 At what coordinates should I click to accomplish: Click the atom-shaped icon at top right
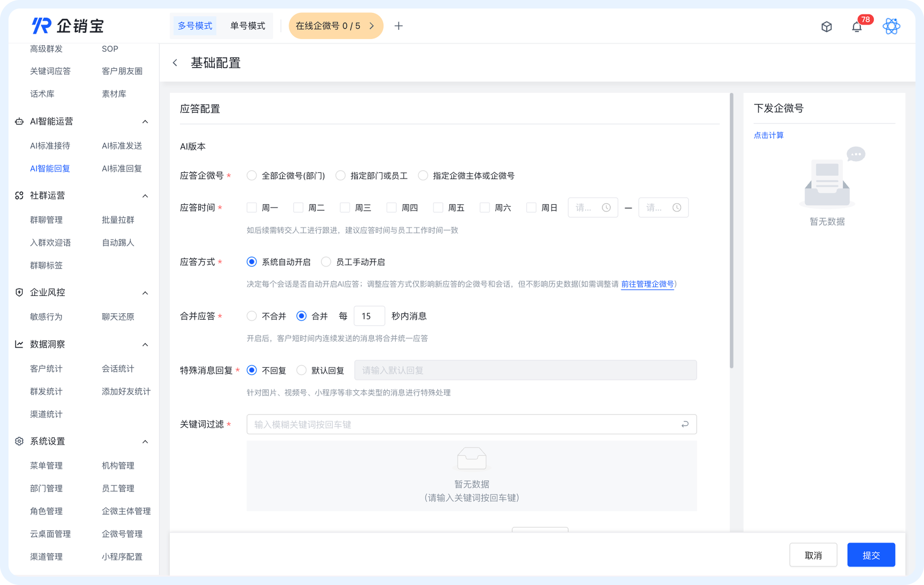[892, 26]
